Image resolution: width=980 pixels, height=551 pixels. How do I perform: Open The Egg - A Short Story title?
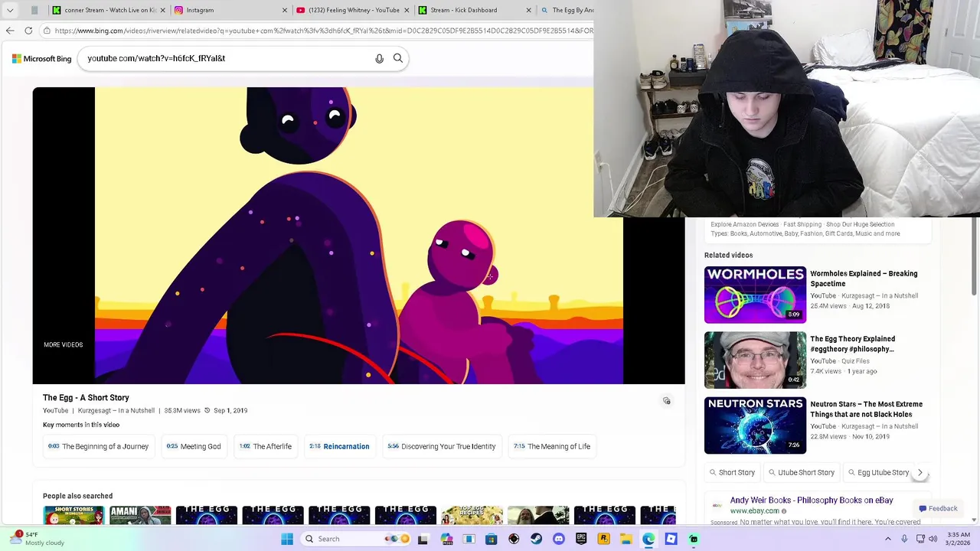[86, 397]
